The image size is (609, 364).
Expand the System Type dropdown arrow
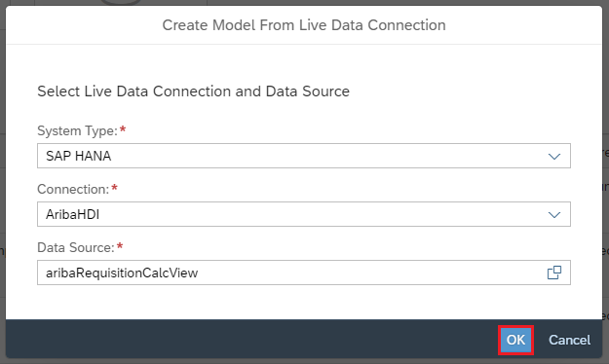(554, 156)
